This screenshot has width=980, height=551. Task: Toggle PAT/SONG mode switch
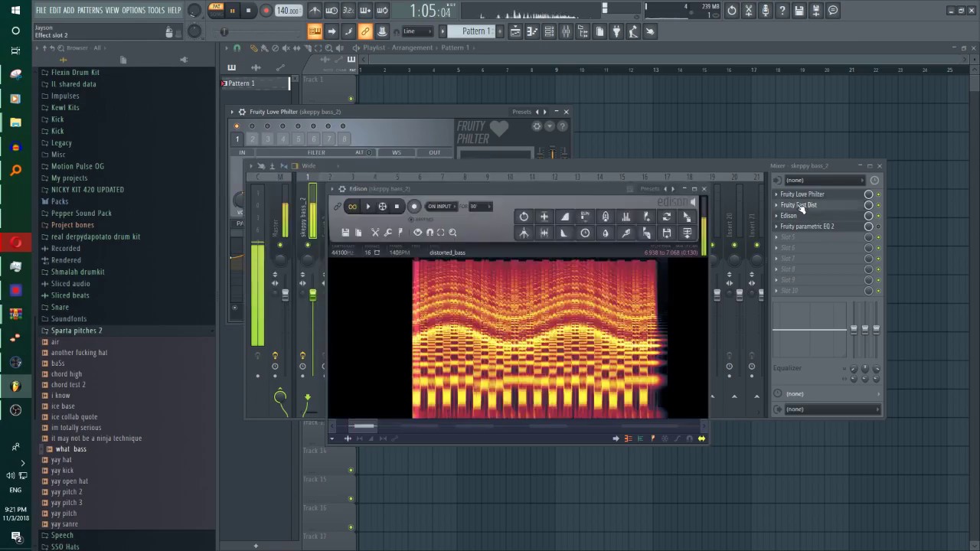point(216,10)
